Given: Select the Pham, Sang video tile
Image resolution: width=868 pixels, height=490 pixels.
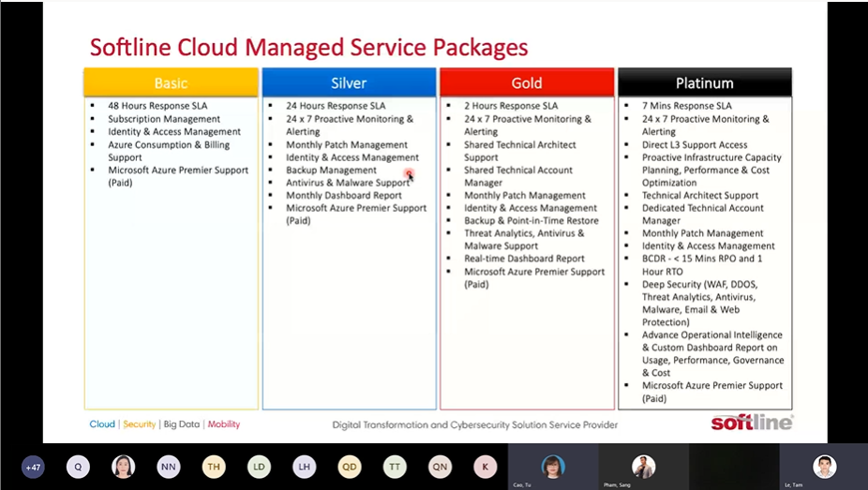Looking at the screenshot, I should point(643,467).
